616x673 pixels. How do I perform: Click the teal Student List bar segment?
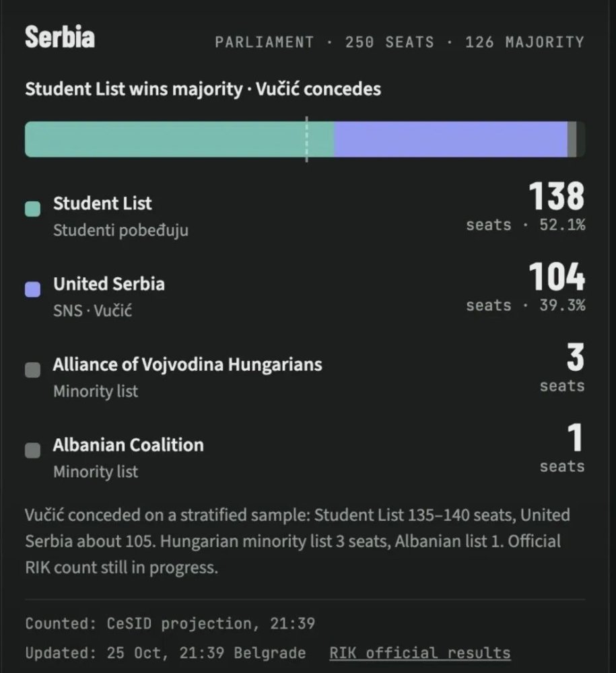[180, 139]
